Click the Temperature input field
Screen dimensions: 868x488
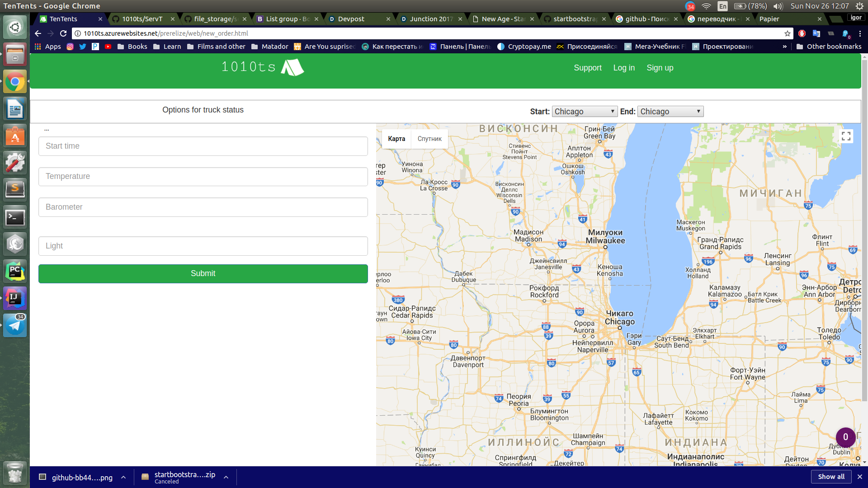(x=203, y=177)
